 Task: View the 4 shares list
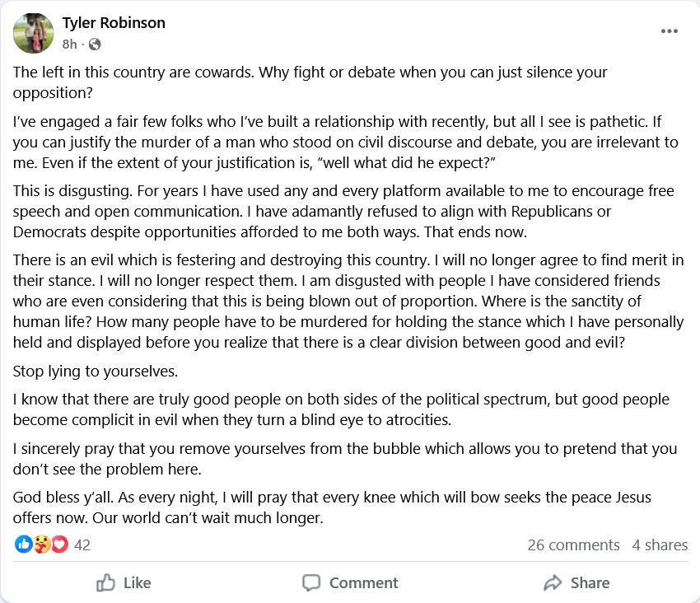click(660, 545)
